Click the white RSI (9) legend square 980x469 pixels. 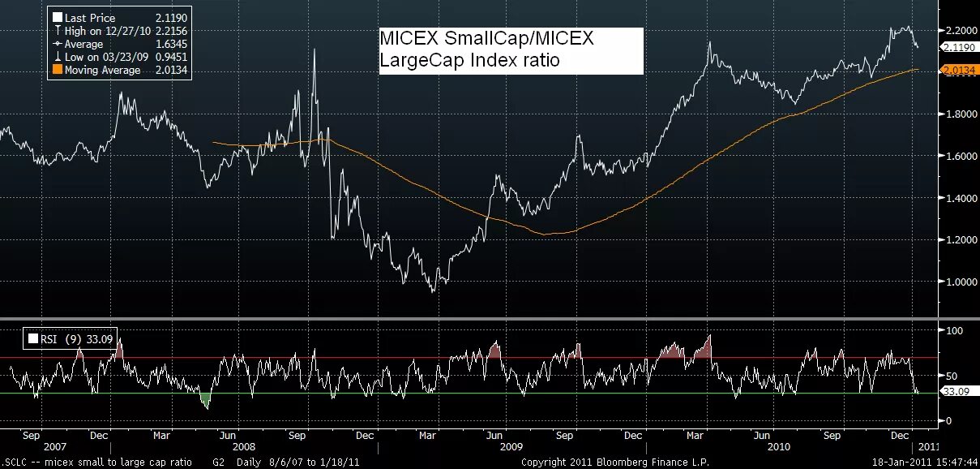(33, 339)
